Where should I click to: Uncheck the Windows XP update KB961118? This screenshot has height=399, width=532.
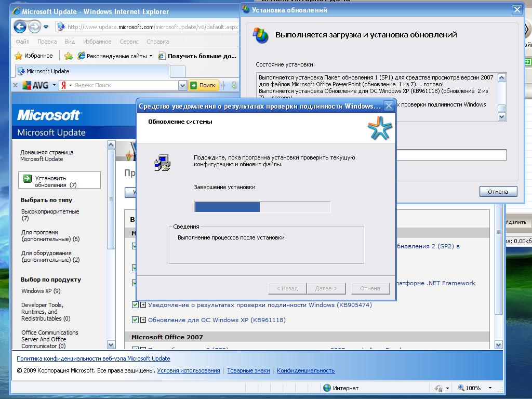click(136, 320)
